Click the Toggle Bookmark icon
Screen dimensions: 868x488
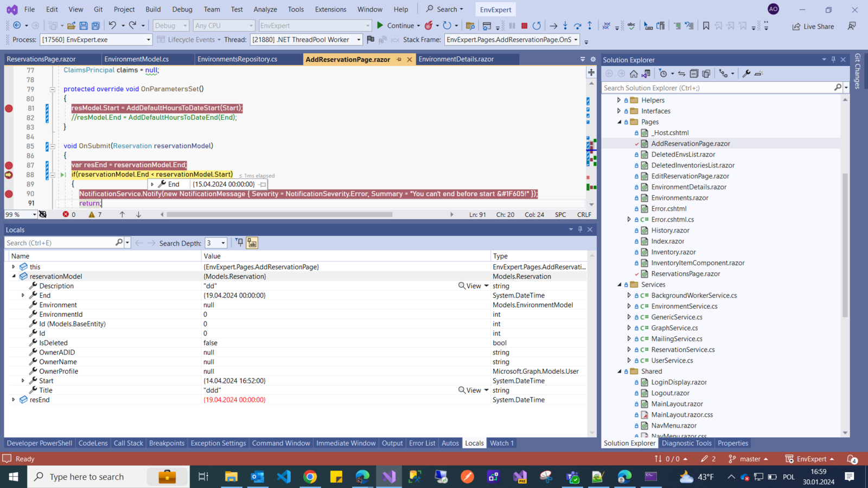point(706,25)
